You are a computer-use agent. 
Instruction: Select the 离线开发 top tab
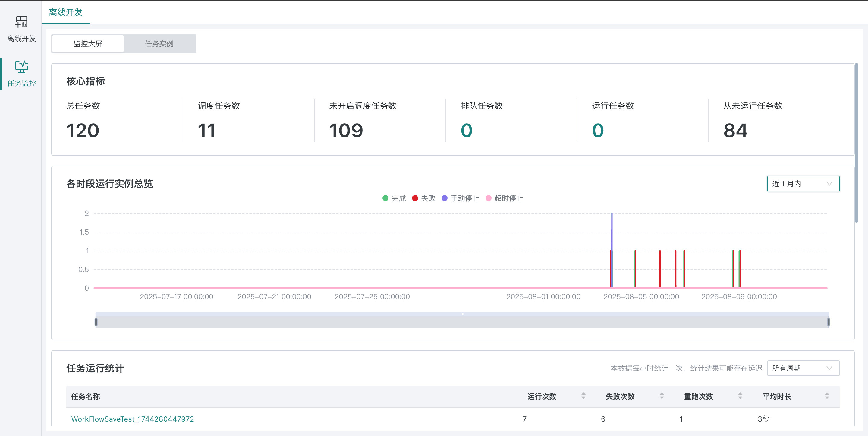(66, 12)
